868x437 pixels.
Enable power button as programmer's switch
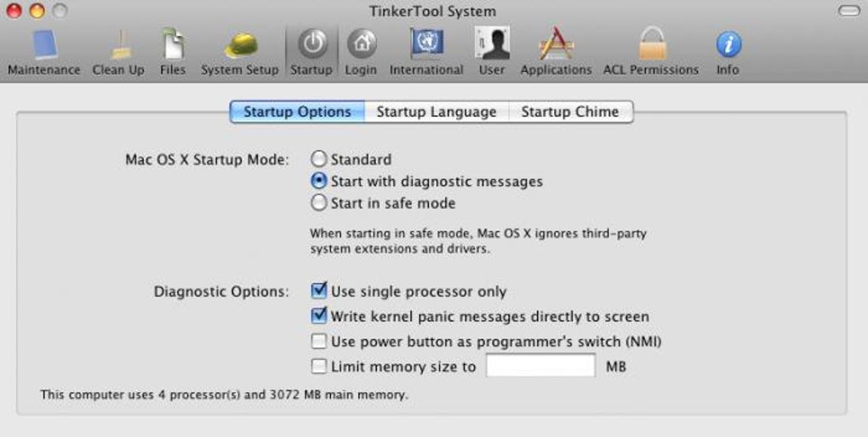tap(319, 342)
